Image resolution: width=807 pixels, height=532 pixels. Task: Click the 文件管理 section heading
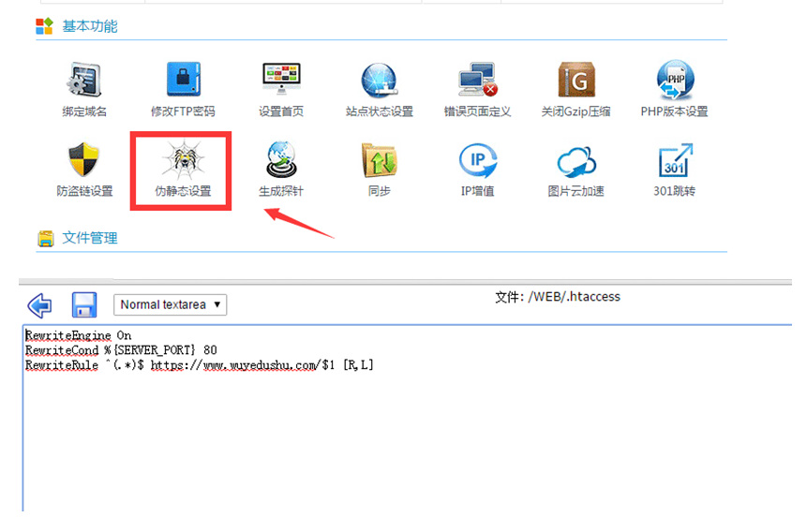coord(90,238)
